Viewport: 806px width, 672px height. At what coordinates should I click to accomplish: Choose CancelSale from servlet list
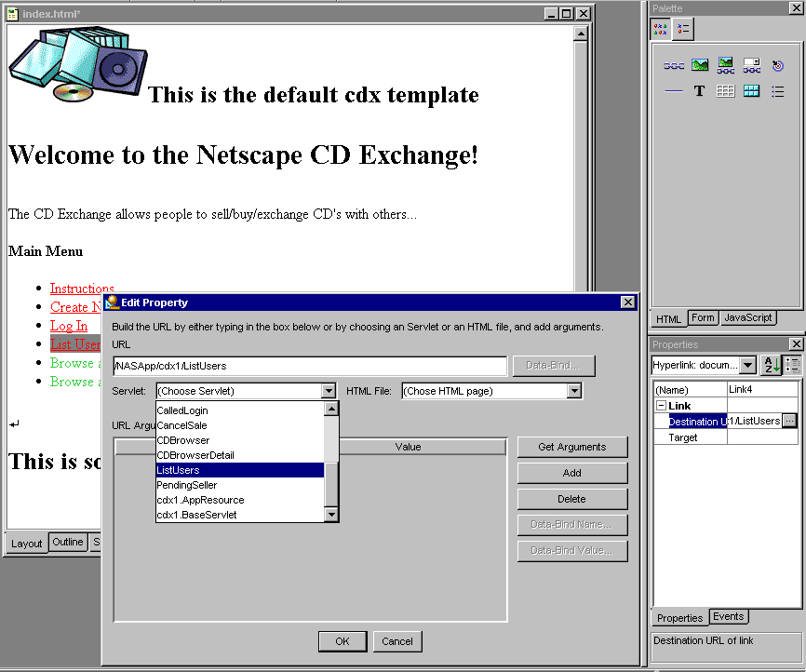coord(240,425)
